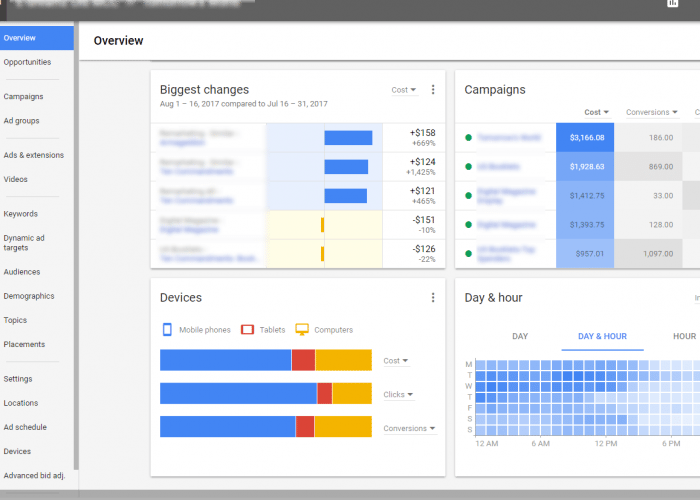Open Devices card three-dot menu
Image resolution: width=700 pixels, height=500 pixels.
click(x=433, y=298)
